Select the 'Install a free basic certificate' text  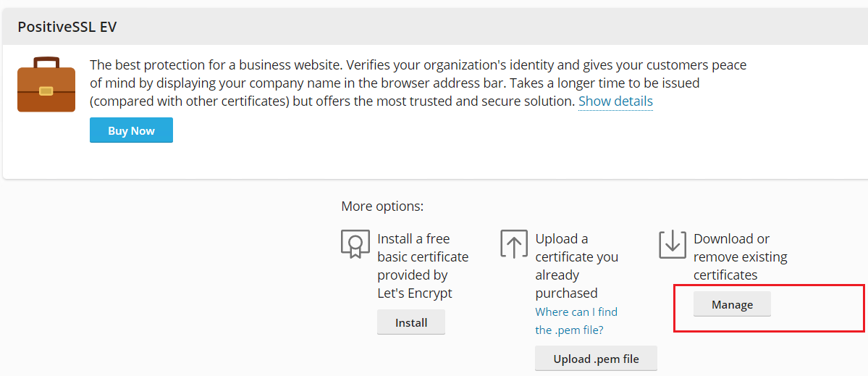(x=423, y=248)
